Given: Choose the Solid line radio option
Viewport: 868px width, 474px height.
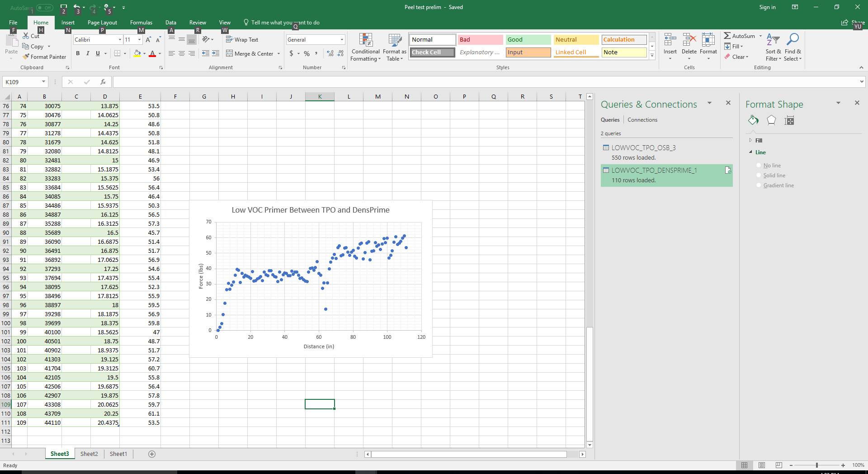Looking at the screenshot, I should pos(759,175).
